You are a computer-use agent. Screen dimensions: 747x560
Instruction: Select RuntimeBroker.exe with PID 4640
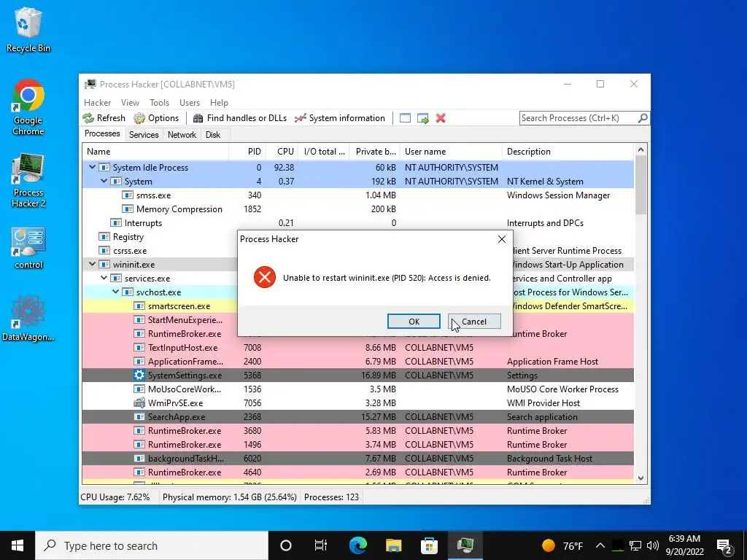click(357, 472)
